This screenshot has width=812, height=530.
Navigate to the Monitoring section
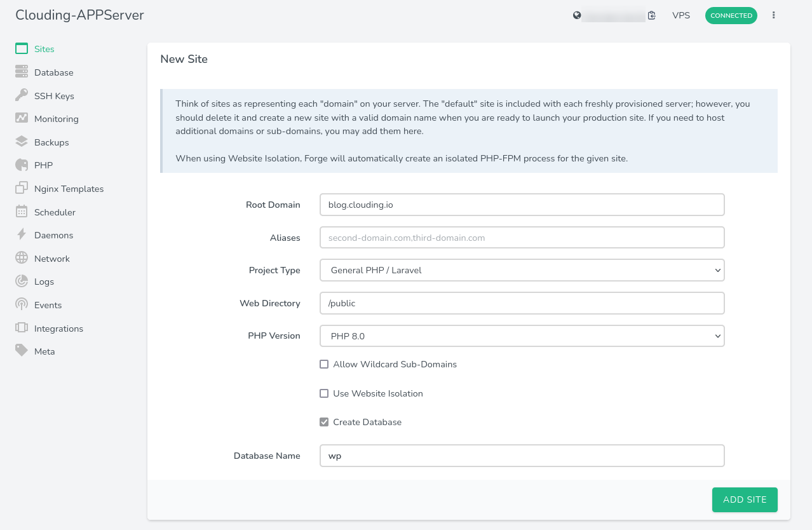point(57,119)
